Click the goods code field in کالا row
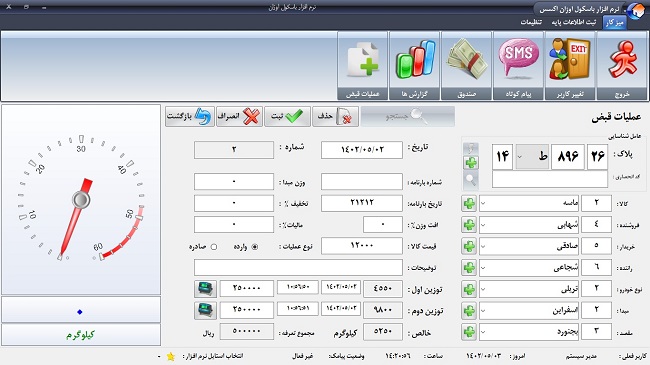The image size is (650, 365). [596, 204]
